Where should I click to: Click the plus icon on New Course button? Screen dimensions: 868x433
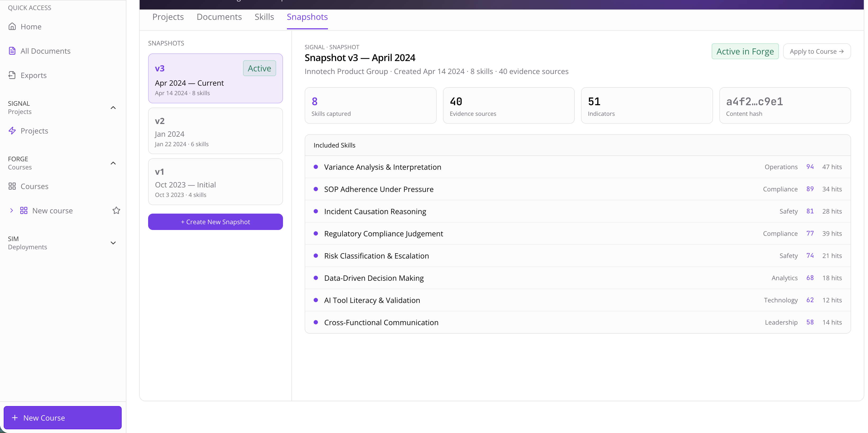pyautogui.click(x=15, y=417)
